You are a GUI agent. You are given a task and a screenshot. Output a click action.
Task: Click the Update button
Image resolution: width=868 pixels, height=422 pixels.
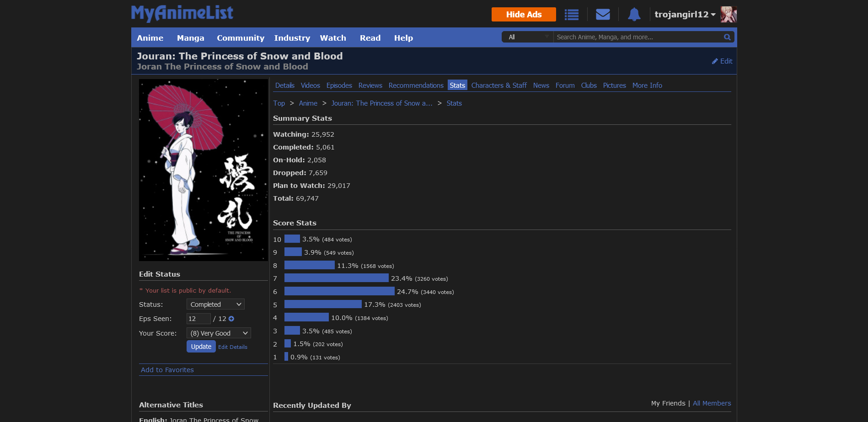(x=201, y=347)
